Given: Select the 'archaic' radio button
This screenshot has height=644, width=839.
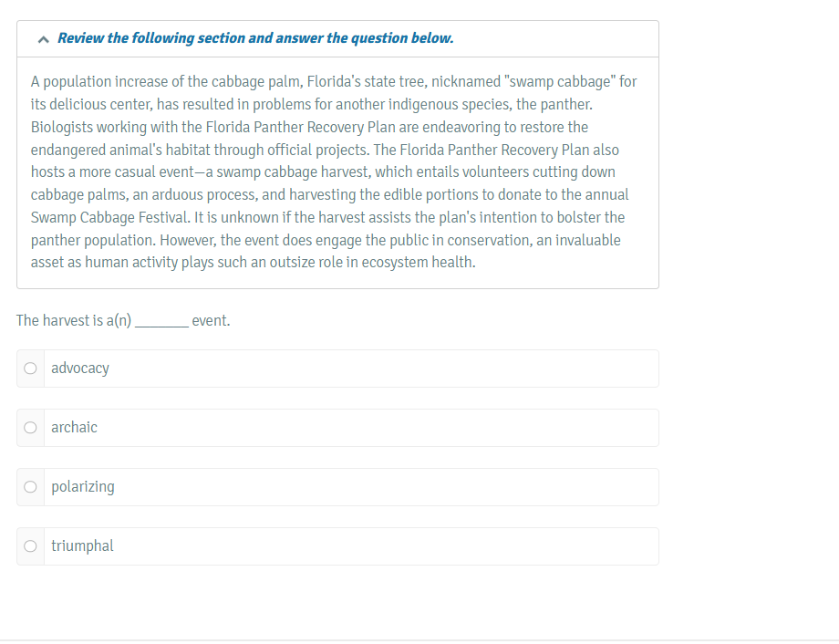Looking at the screenshot, I should click(x=30, y=428).
